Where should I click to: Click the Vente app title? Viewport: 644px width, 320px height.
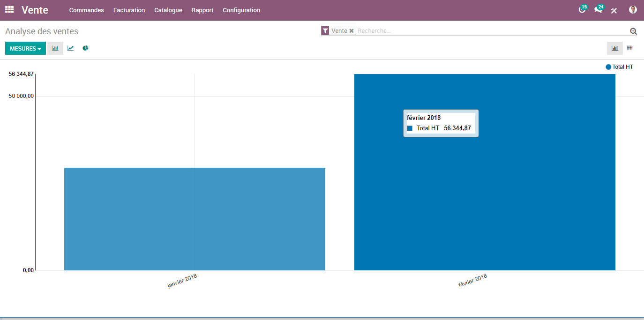click(x=35, y=10)
